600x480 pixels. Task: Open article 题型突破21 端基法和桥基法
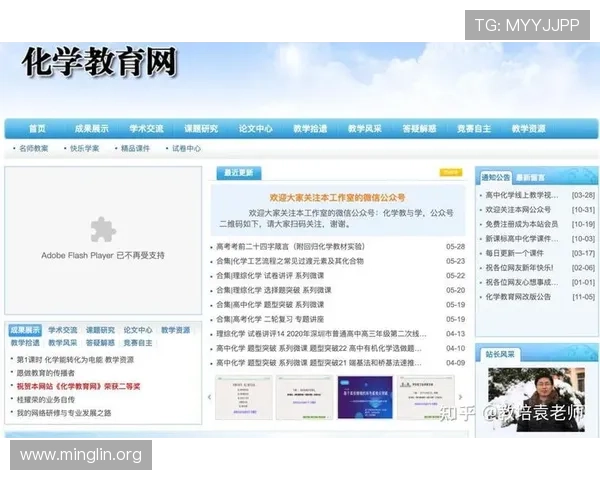point(319,363)
